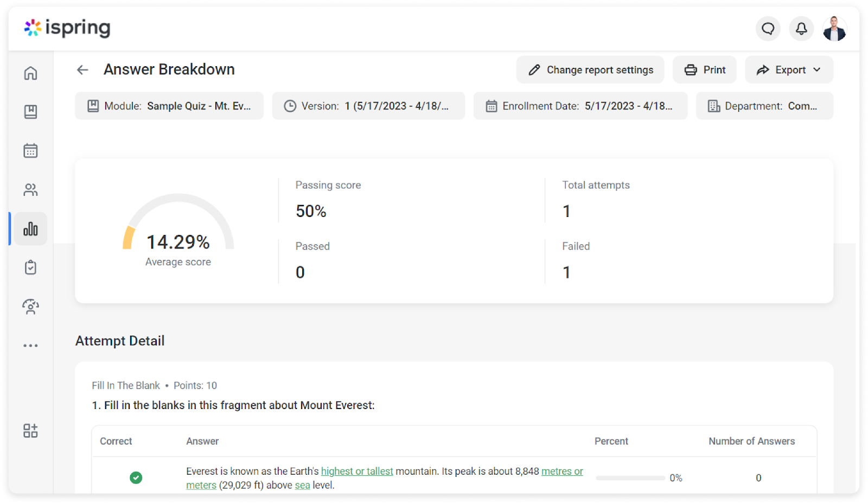Screen dimensions: 868x504
Task: Open the courses bookmark icon in sidebar
Action: pos(30,112)
